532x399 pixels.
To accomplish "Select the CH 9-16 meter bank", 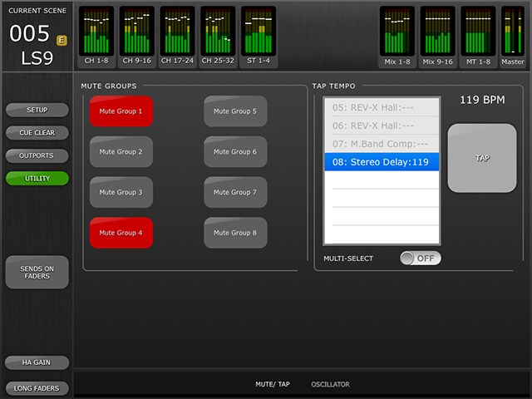I will [x=137, y=36].
